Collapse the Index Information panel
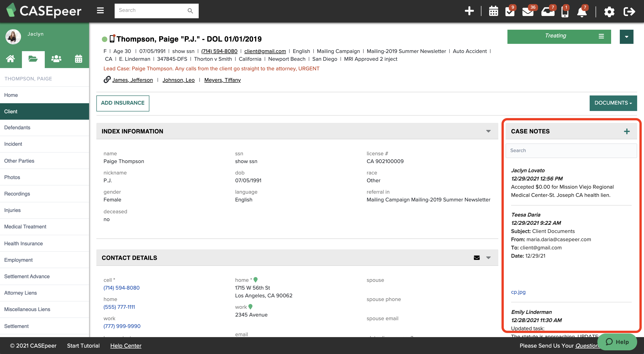The image size is (644, 354). pos(488,131)
